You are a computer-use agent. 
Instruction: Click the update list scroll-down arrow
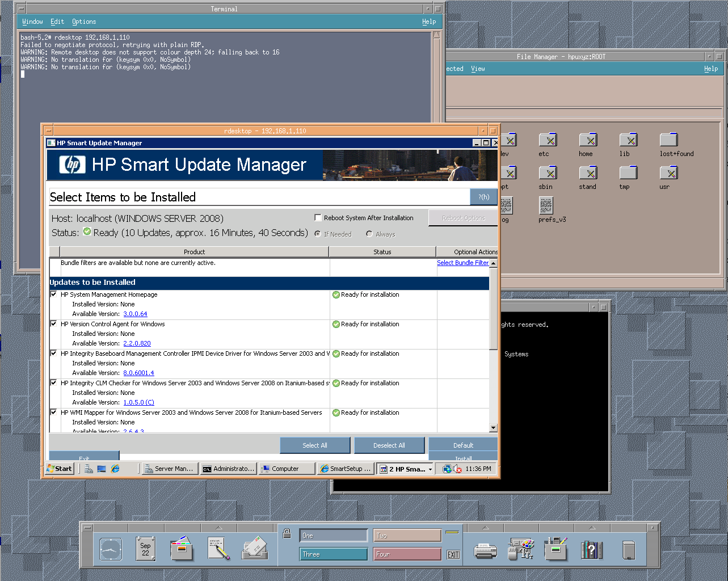[493, 428]
